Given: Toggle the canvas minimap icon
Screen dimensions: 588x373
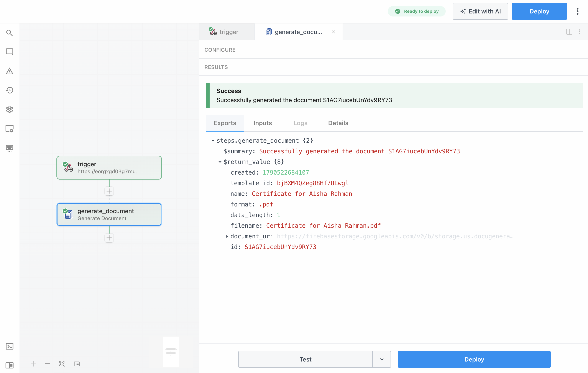Looking at the screenshot, I should (x=77, y=364).
